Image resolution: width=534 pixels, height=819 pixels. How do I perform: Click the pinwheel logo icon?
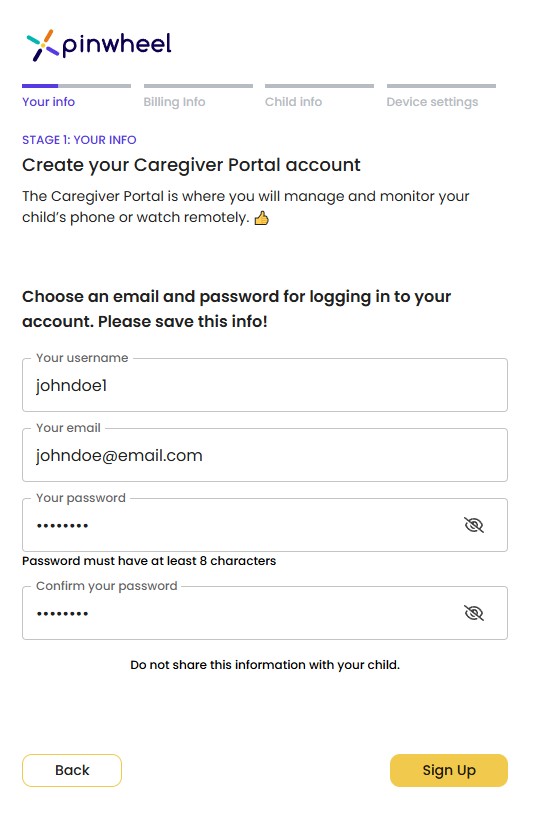point(42,45)
